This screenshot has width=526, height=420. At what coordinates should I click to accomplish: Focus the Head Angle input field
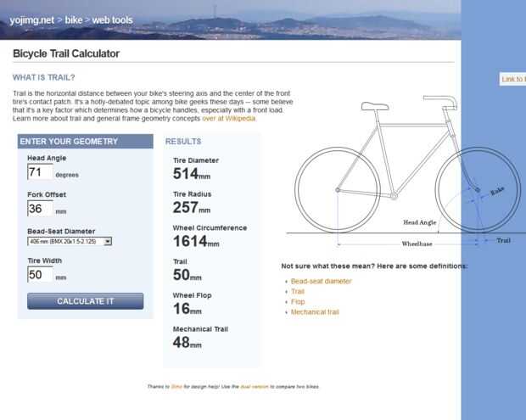[x=40, y=172]
